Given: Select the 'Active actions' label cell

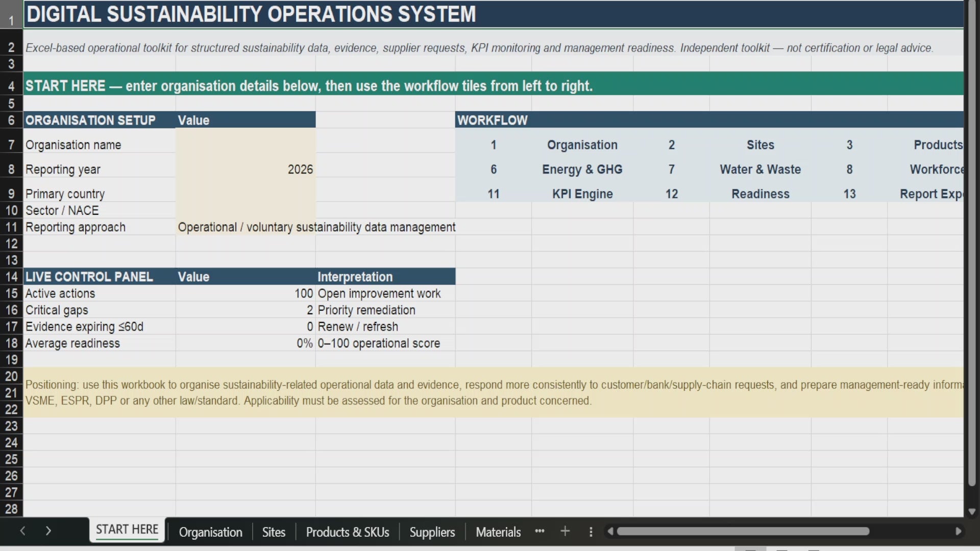Looking at the screenshot, I should click(x=100, y=293).
